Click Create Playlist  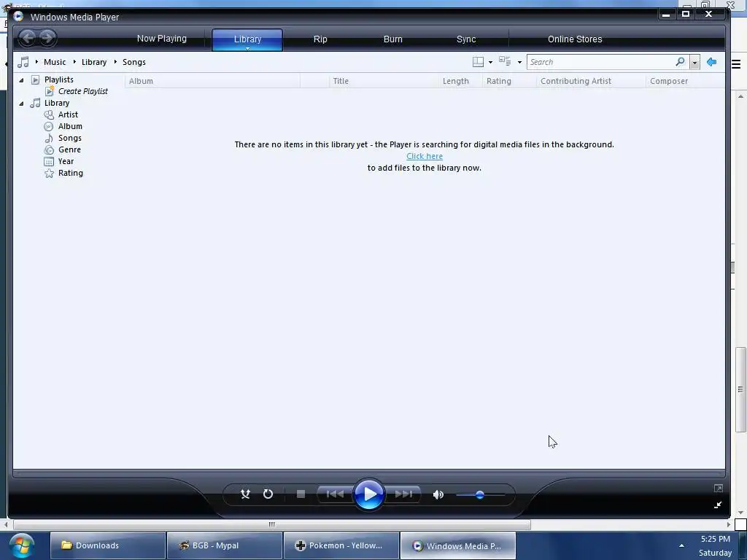pos(83,91)
